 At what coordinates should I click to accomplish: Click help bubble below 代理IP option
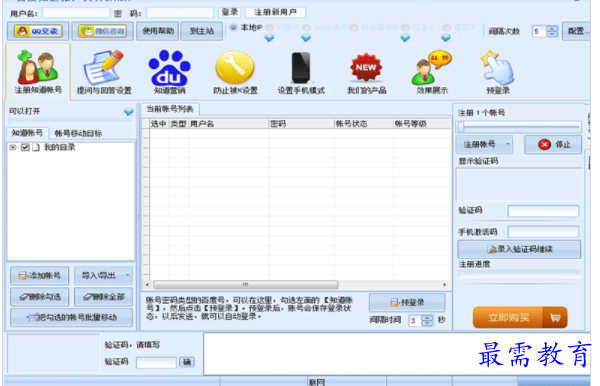(269, 37)
